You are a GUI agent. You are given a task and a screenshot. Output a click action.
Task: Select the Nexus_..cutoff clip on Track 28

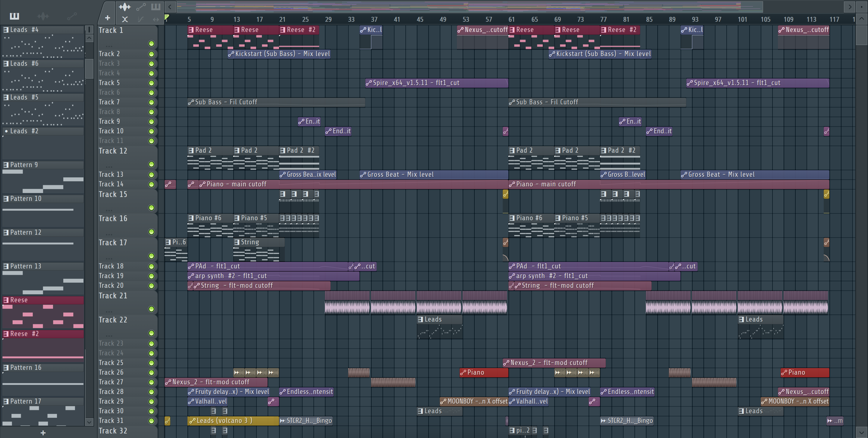[x=804, y=392]
